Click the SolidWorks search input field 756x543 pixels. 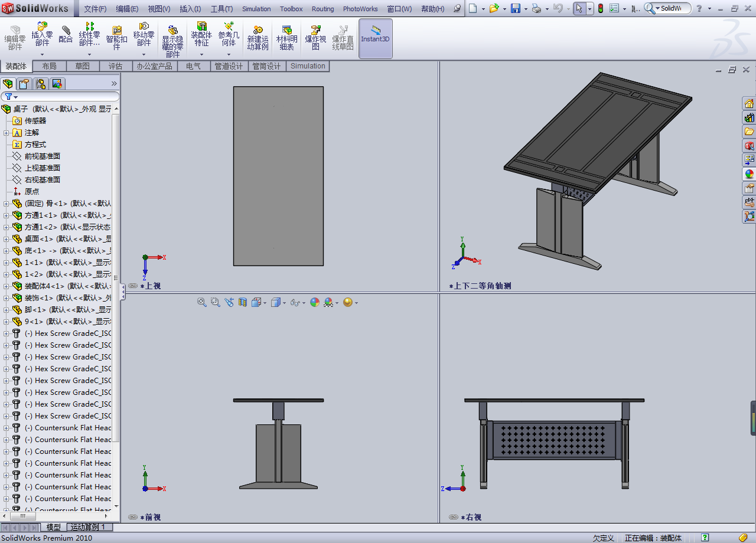671,9
